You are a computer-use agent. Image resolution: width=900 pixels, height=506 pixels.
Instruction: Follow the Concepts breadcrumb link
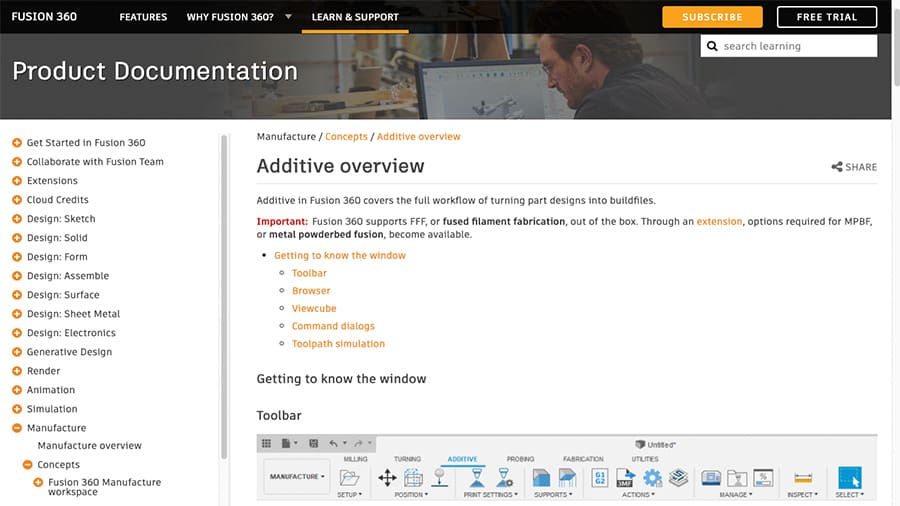click(x=346, y=137)
